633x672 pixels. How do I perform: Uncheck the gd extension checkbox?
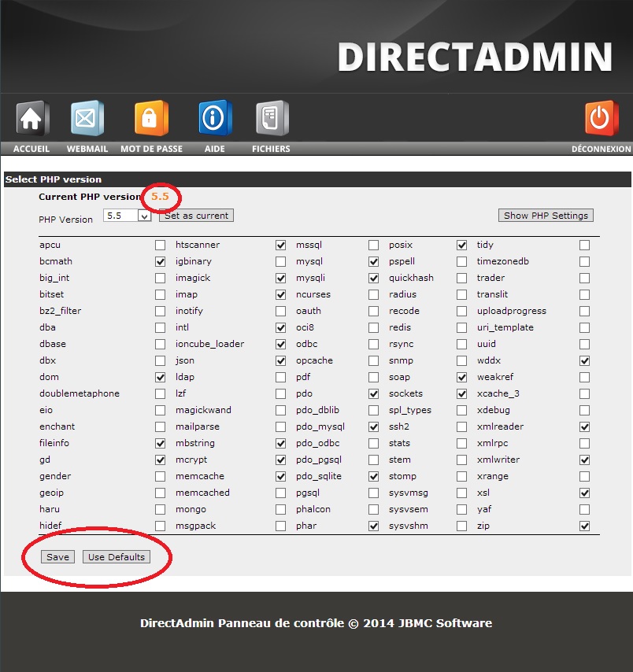click(160, 460)
